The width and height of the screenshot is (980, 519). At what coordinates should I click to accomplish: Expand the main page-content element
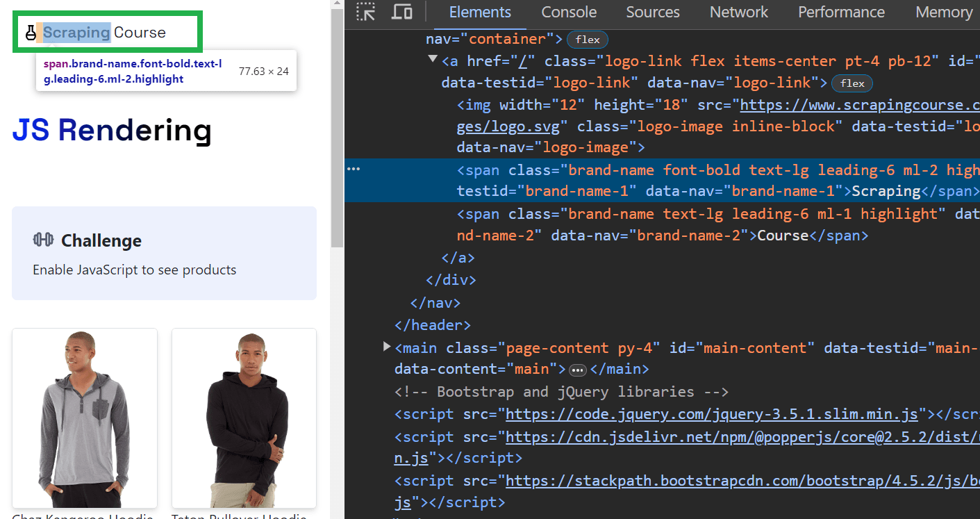tap(388, 346)
